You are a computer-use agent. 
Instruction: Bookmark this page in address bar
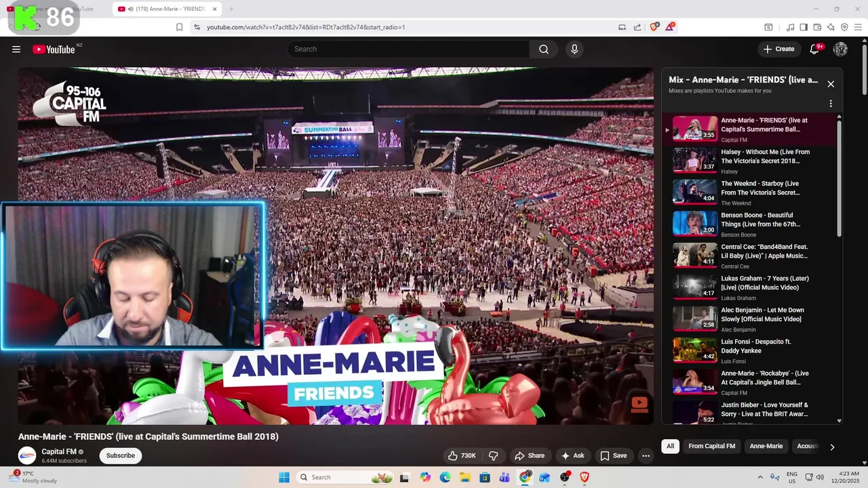[179, 27]
